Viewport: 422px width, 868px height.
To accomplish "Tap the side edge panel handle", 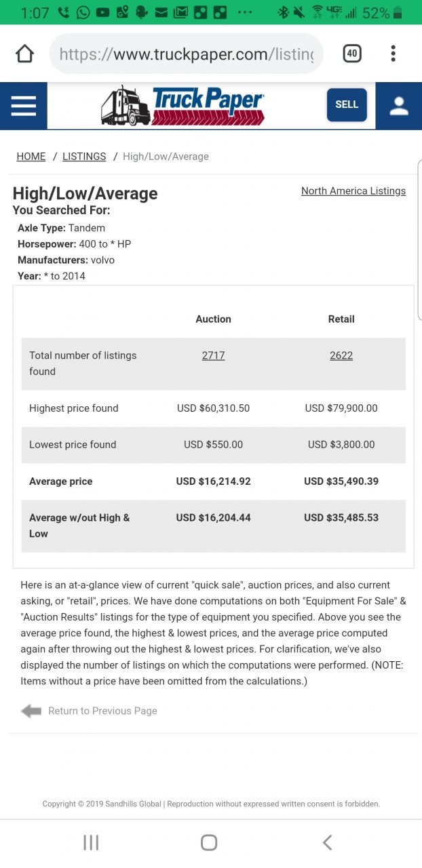I will (x=419, y=237).
